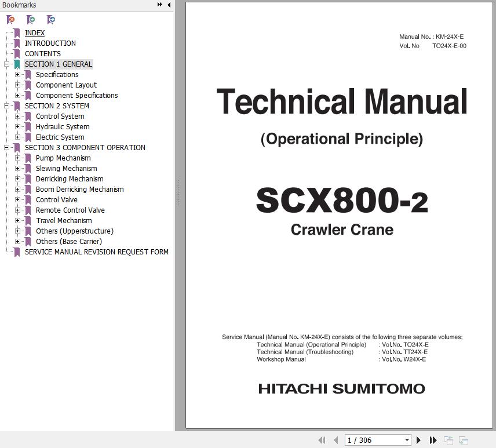Expand the Specifications bookmark
The width and height of the screenshot is (496, 448).
(18, 74)
